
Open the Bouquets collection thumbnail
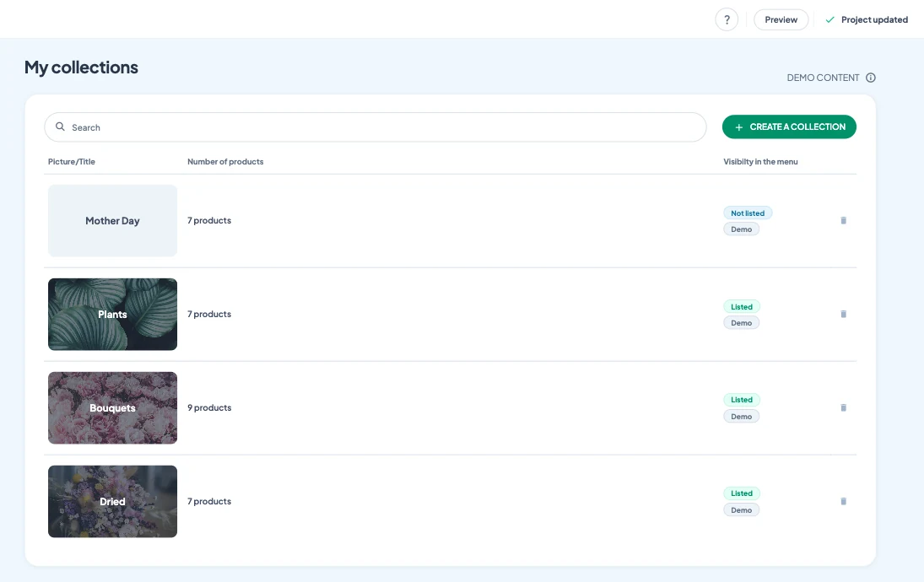(x=112, y=407)
